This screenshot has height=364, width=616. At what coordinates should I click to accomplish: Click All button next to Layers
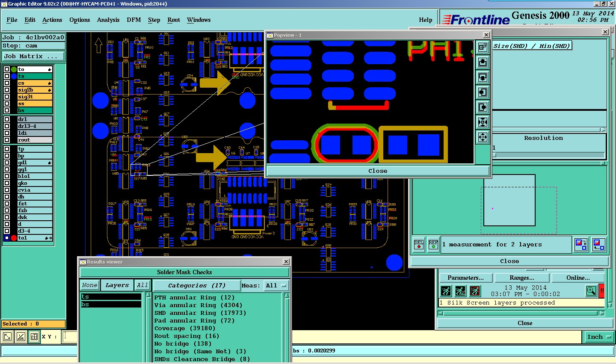click(142, 285)
